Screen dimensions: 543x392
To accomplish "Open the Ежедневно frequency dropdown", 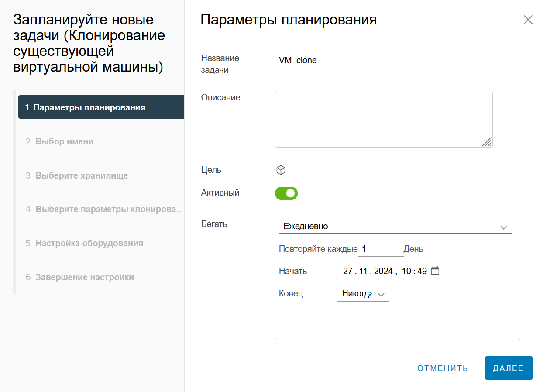I will pos(395,227).
